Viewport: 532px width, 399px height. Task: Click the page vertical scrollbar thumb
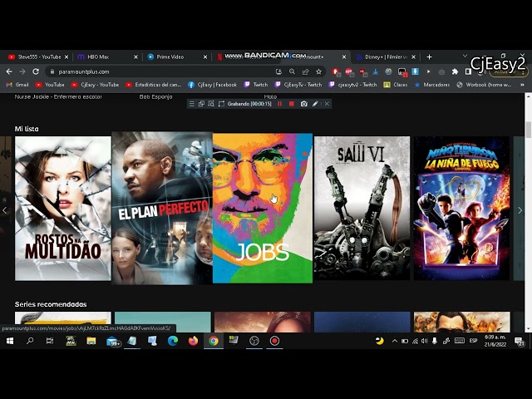click(x=529, y=130)
